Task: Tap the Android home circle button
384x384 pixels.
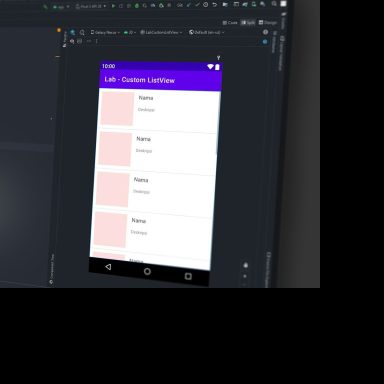Action: tap(147, 271)
